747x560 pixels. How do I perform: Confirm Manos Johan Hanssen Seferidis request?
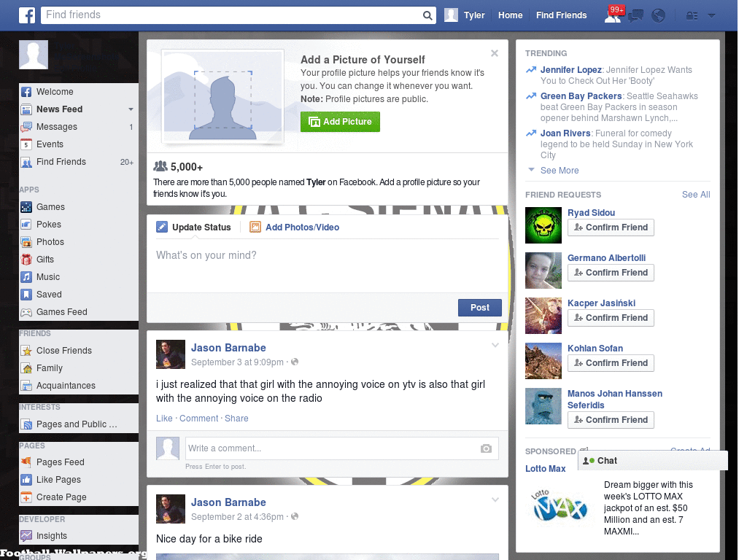(x=611, y=420)
